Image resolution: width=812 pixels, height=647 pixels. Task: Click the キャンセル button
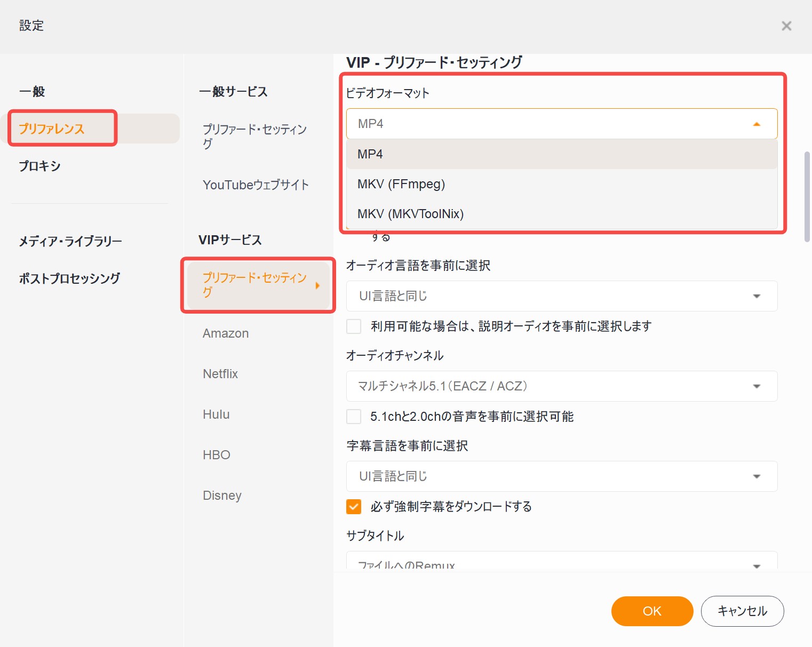click(742, 611)
